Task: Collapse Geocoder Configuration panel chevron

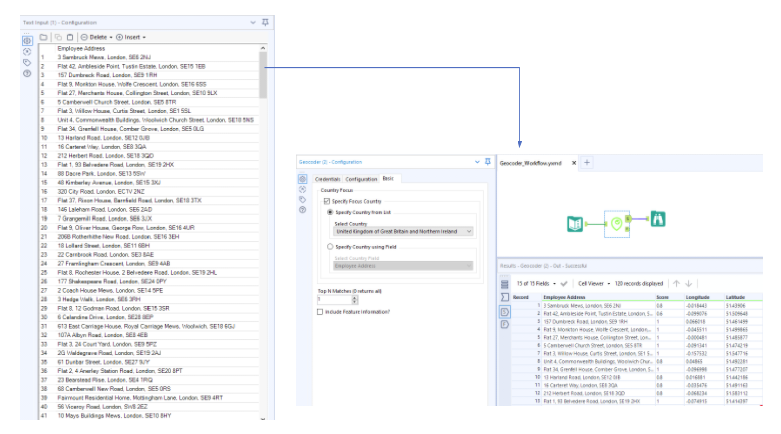Action: coord(477,161)
